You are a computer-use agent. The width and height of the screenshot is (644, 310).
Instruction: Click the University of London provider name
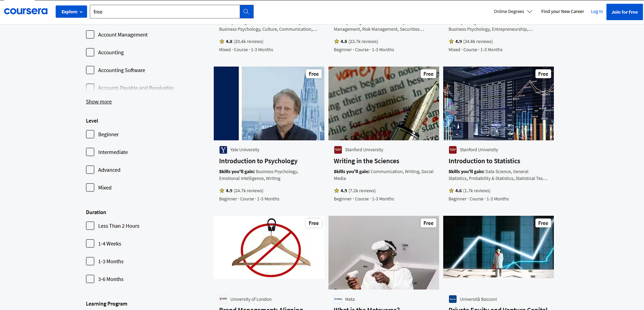tap(251, 299)
